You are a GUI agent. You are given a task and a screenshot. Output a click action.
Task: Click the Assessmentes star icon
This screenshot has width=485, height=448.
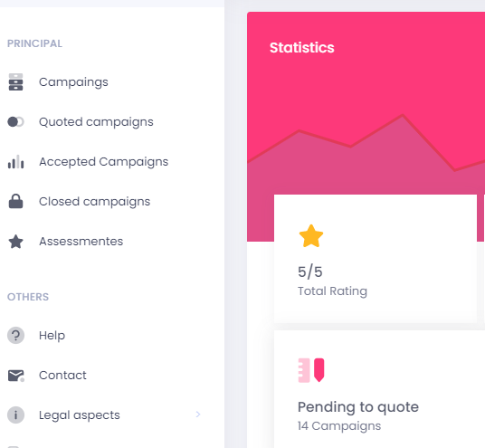tap(15, 242)
